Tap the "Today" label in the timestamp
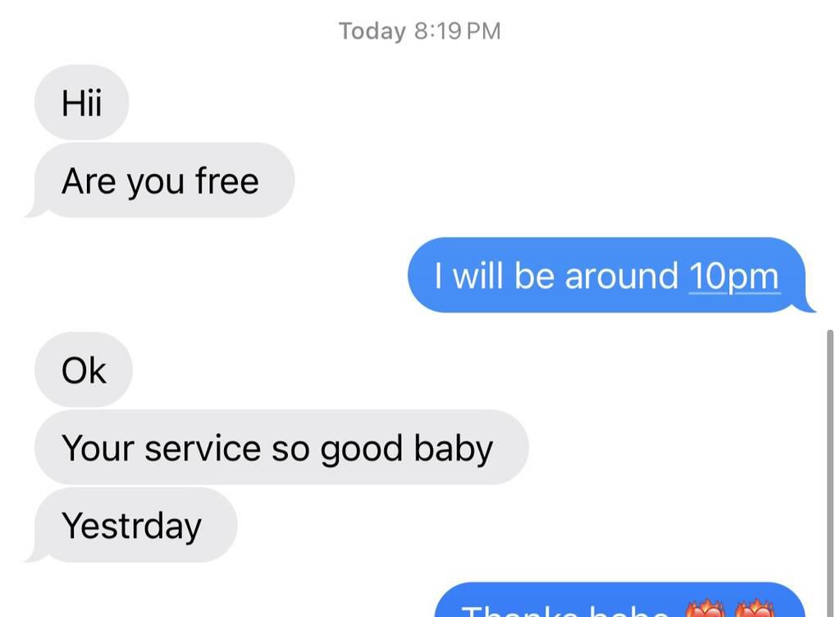 (x=372, y=30)
